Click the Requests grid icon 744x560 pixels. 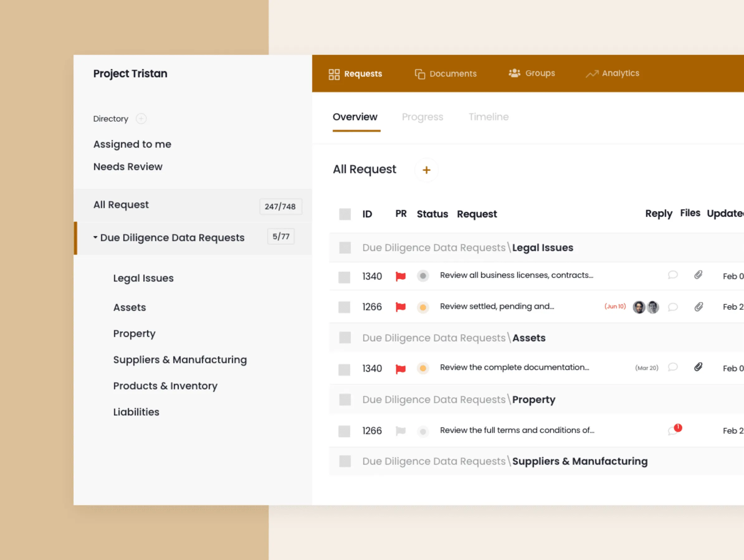pos(334,74)
